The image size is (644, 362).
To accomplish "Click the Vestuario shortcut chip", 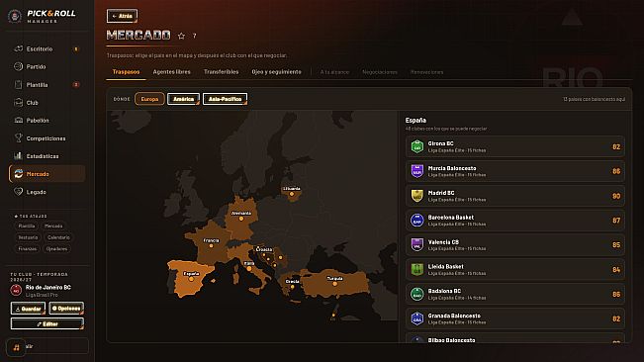I will tap(28, 237).
